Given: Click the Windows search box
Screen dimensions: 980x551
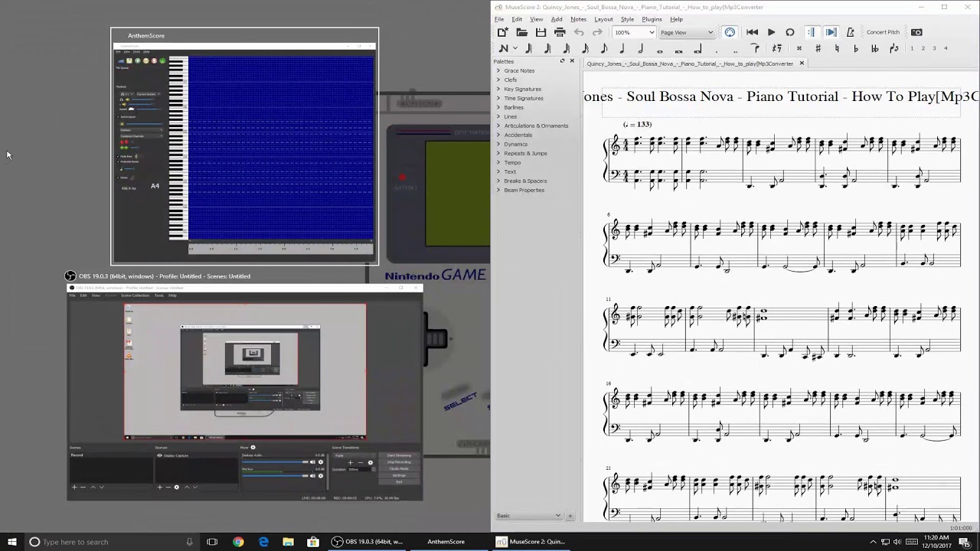Looking at the screenshot, I should [x=111, y=542].
